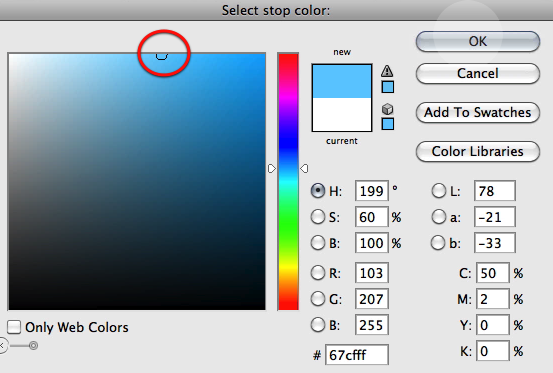Screen dimensions: 553x373
Task: Click the right hue slider arrow
Action: (x=304, y=169)
